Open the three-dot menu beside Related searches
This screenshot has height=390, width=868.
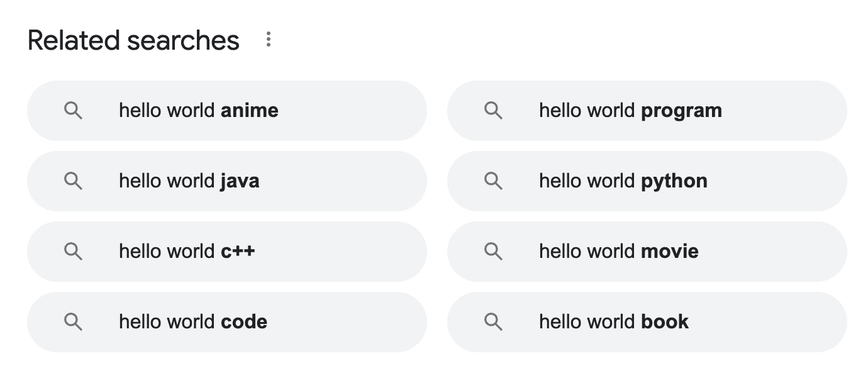coord(269,40)
